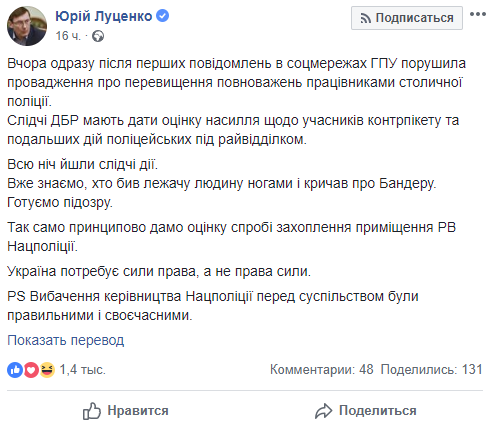The height and width of the screenshot is (427, 495).
Task: Click the RSS icon in Подписаться
Action: point(365,19)
